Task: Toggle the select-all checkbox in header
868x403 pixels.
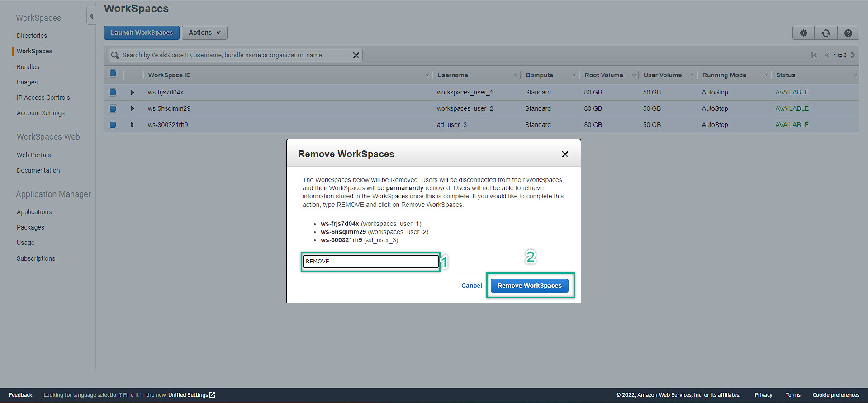Action: (x=113, y=74)
